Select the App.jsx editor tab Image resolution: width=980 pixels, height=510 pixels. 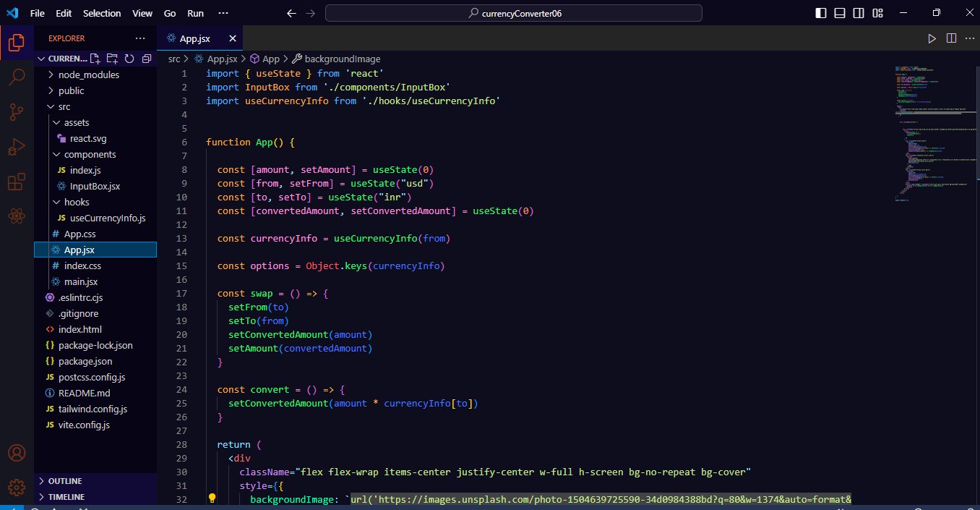coord(194,38)
